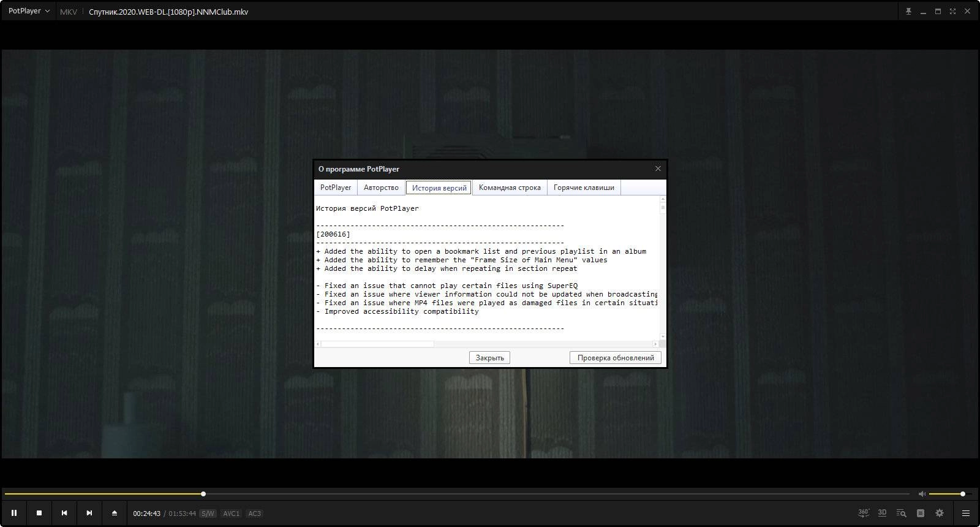
Task: Toggle the 360° video mode icon
Action: coord(864,513)
